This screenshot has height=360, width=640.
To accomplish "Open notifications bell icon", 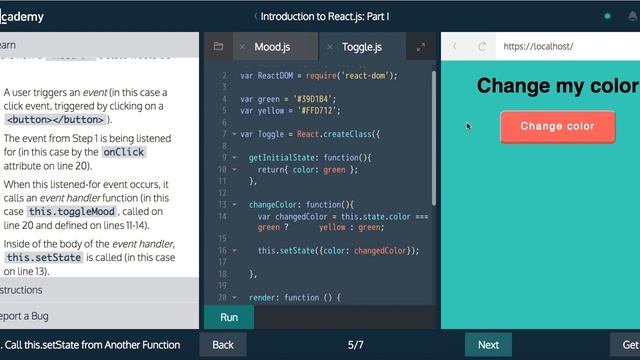I will (x=633, y=16).
